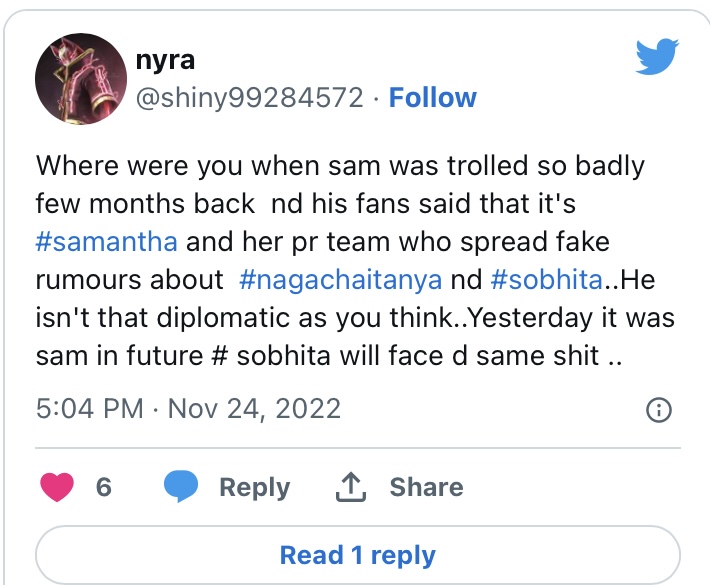Click the reply speech bubble icon
Viewport: 710px width, 585px height.
click(180, 487)
